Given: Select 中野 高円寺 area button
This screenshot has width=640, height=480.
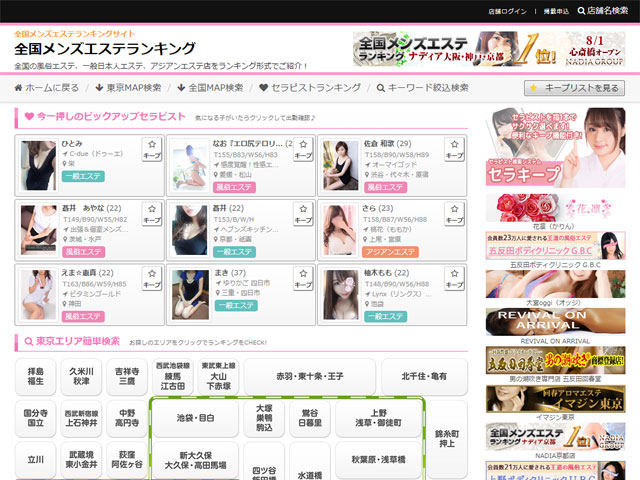Looking at the screenshot, I should 127,418.
